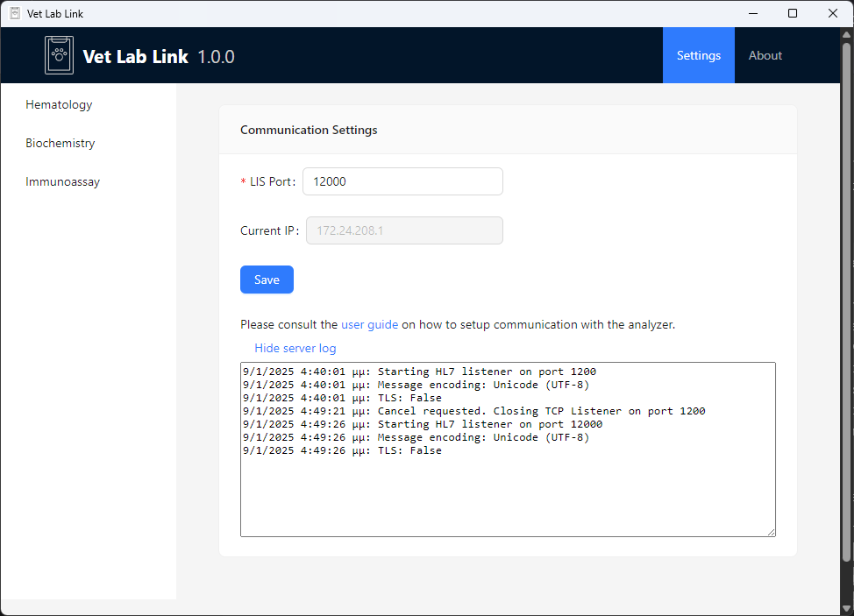Open the user guide link
The image size is (854, 616).
pos(369,324)
